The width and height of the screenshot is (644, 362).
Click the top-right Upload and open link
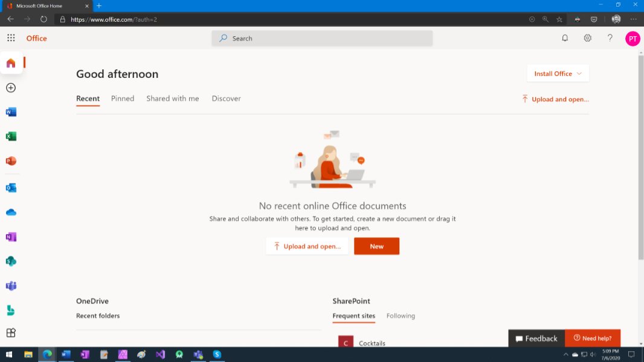pos(555,99)
